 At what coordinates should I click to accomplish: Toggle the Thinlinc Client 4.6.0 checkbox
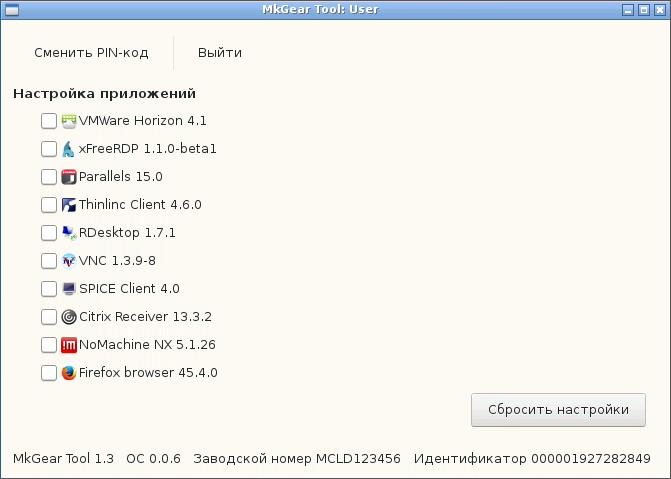49,205
